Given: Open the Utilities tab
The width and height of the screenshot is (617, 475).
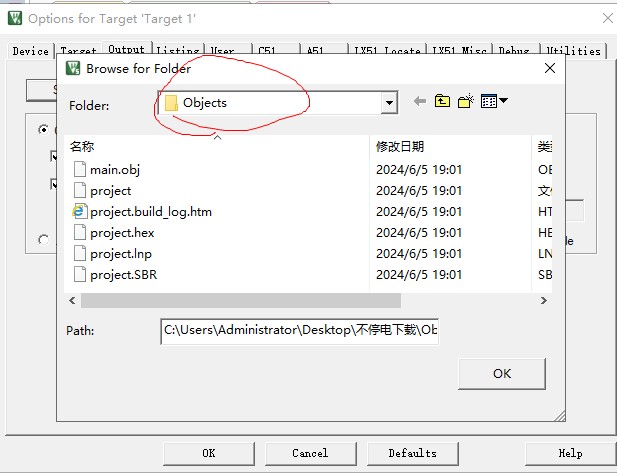Looking at the screenshot, I should pyautogui.click(x=573, y=51).
